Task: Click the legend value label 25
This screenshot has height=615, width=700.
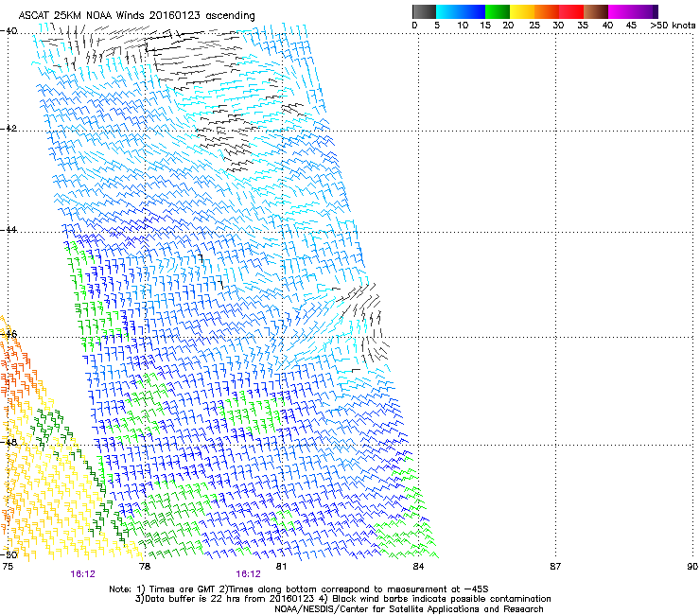Action: (534, 26)
